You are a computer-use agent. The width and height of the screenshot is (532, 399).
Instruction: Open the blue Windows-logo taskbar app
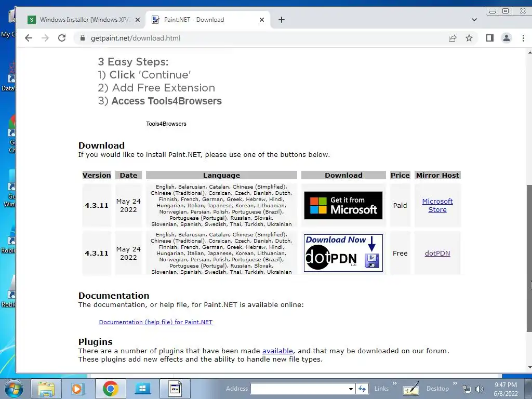[142, 389]
